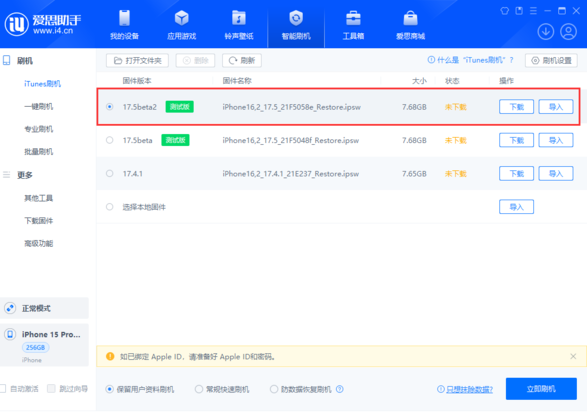Click the 固件版本 column header
The width and height of the screenshot is (587, 414).
pos(137,80)
